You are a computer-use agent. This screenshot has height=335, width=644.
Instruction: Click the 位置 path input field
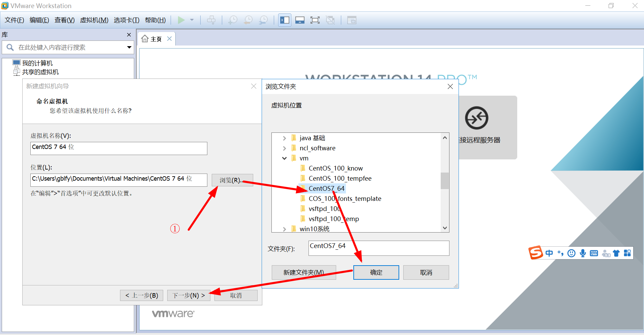119,180
